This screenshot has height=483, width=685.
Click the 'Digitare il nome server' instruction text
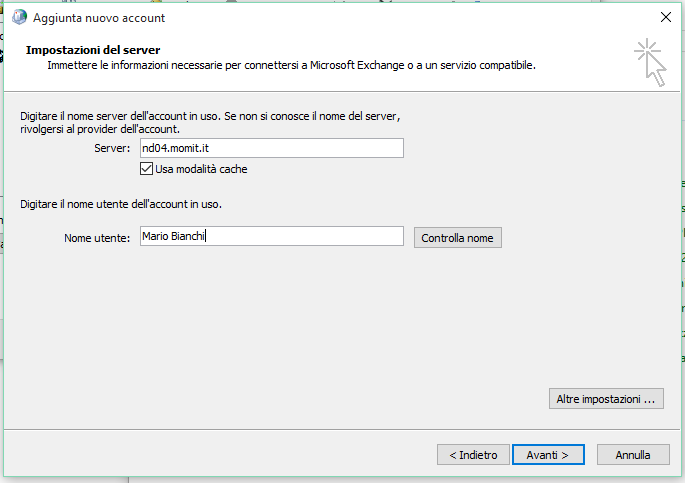pos(210,117)
